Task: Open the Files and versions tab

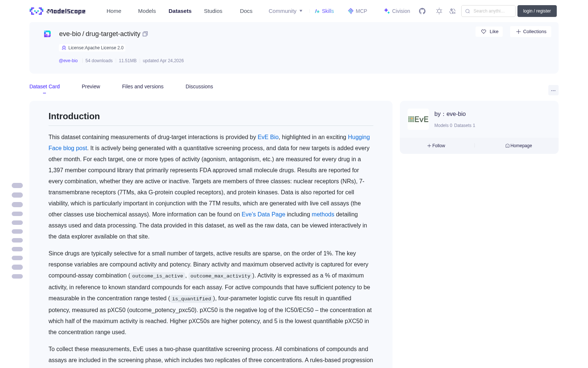Action: coord(143,86)
